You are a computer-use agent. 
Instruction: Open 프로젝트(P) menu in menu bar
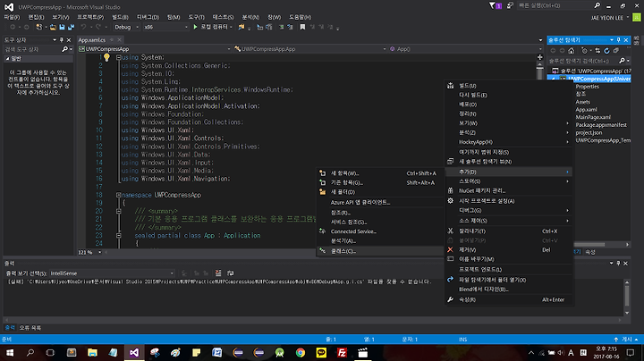click(x=90, y=17)
